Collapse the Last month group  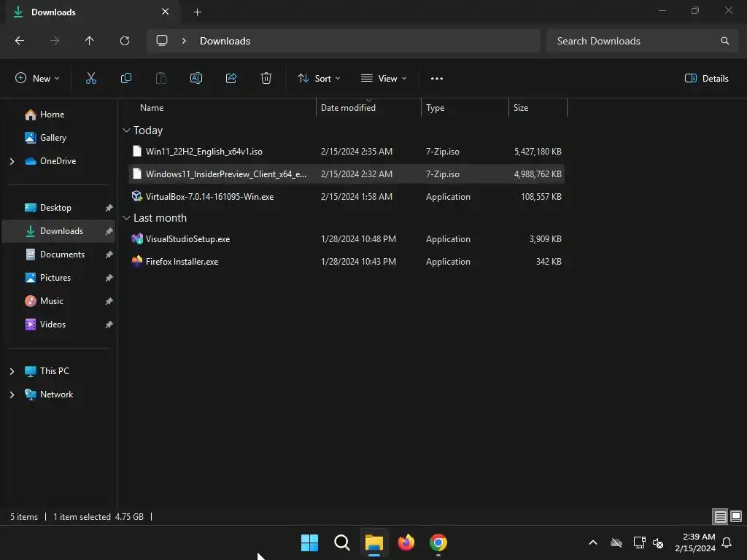[126, 218]
